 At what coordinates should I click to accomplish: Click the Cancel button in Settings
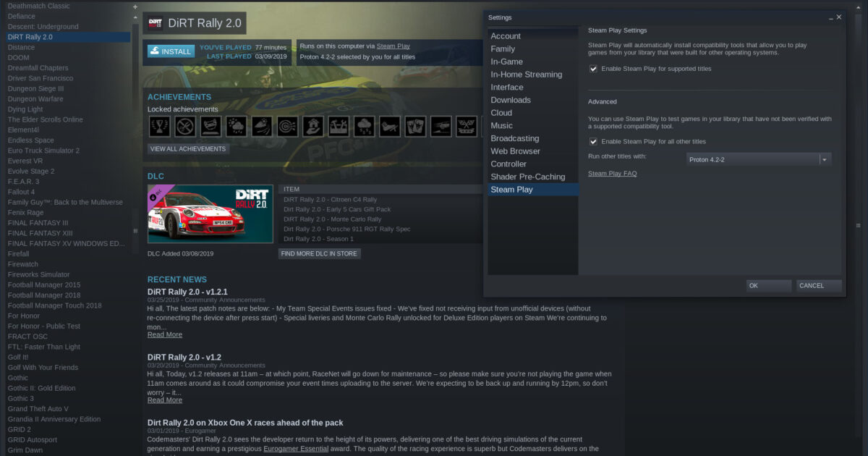819,286
